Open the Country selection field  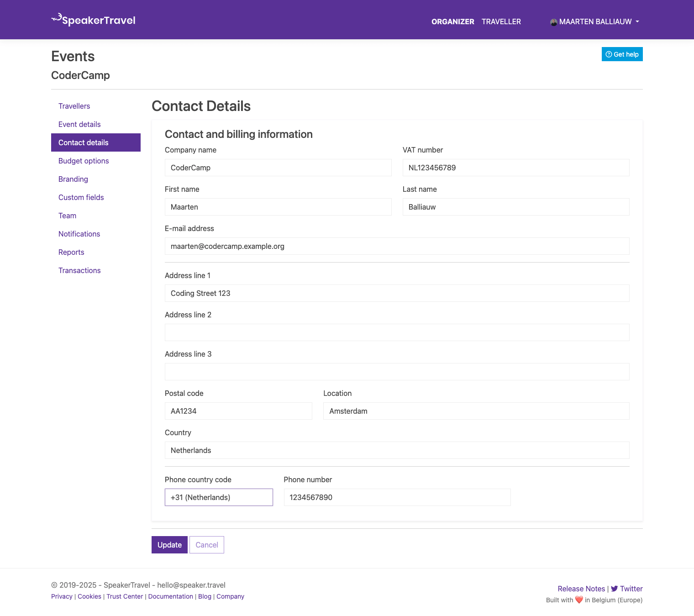tap(397, 450)
